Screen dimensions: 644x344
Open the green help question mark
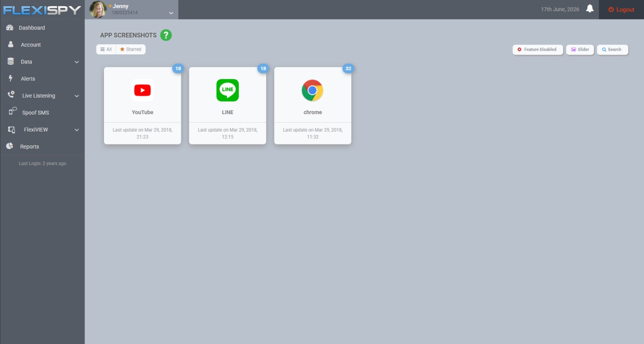coord(166,35)
